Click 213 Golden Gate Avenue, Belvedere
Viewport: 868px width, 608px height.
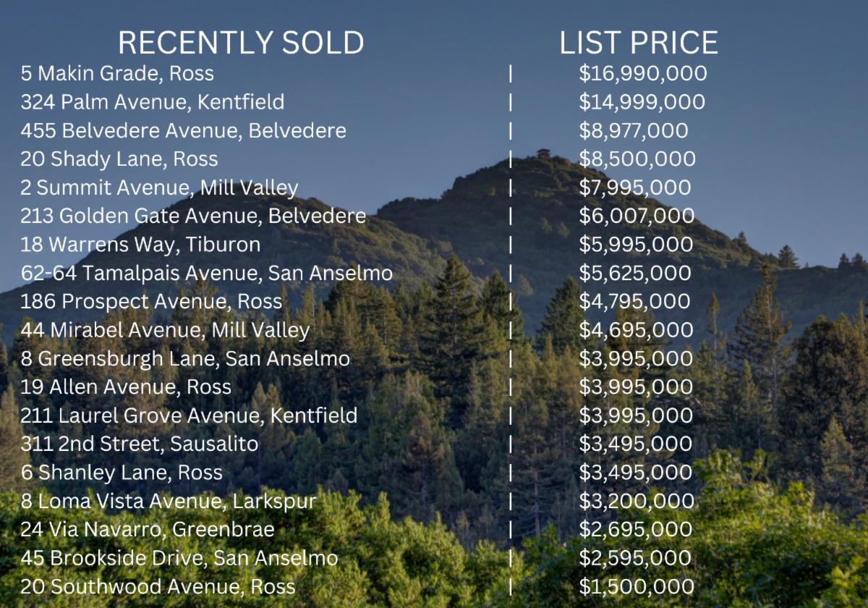coord(193,216)
